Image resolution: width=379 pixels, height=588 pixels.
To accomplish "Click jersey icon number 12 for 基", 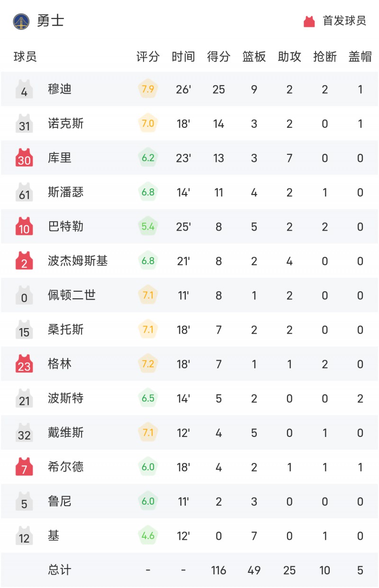I will (24, 535).
